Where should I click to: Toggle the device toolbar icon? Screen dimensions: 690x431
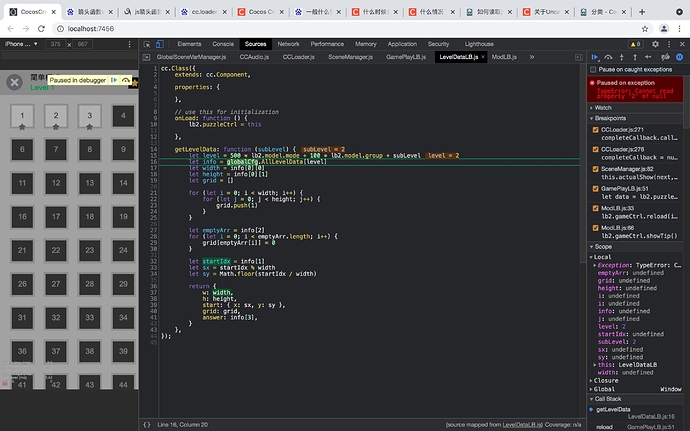[161, 45]
